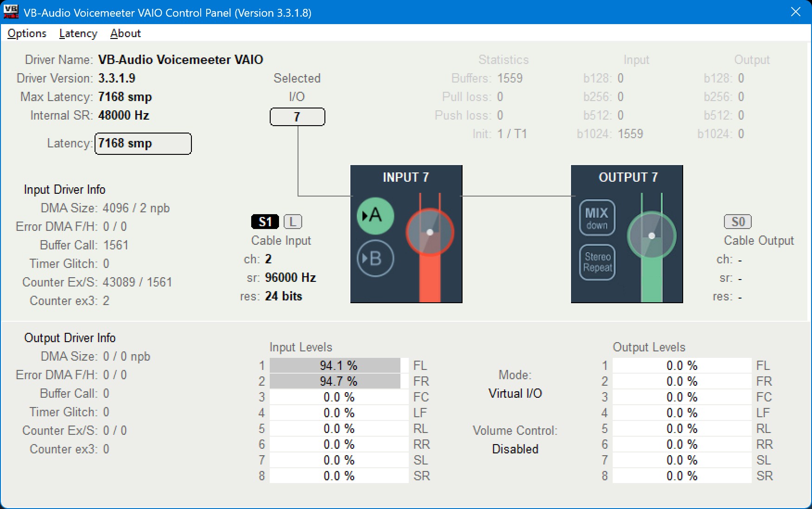This screenshot has width=812, height=509.
Task: Click the INPUT 7 title label
Action: click(406, 177)
